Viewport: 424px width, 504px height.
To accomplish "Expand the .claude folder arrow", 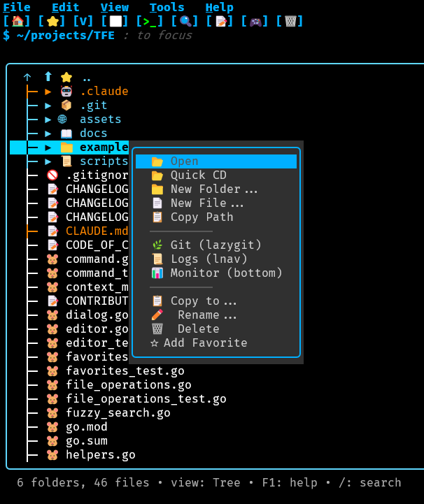I will pyautogui.click(x=48, y=92).
